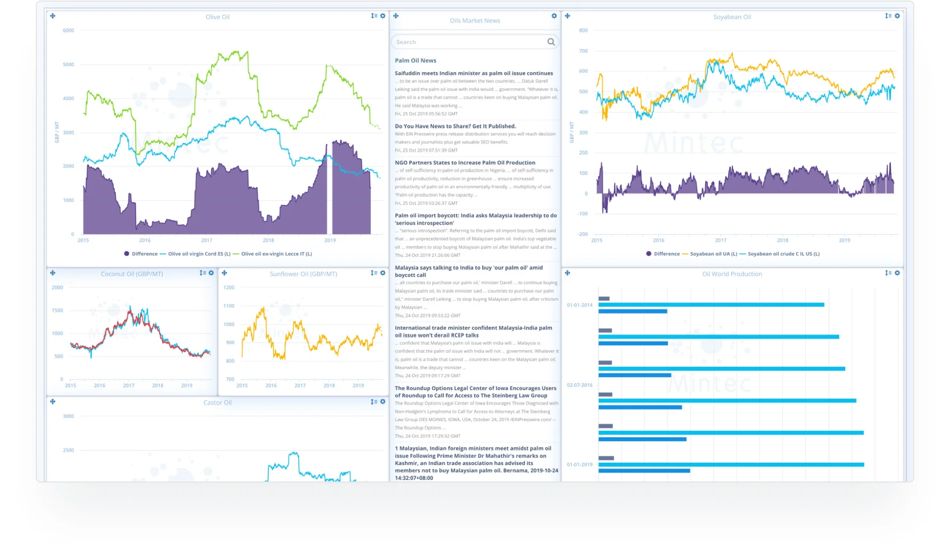Toggle Soyabean oil UA legend entry
Viewport: 950px width, 560px height.
710,254
